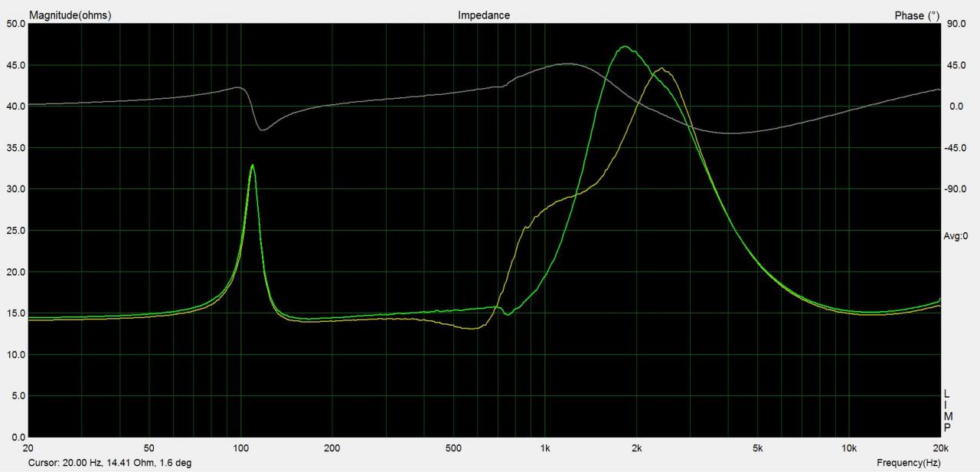Click the 10k frequency tick label
This screenshot has width=980, height=472.
848,448
